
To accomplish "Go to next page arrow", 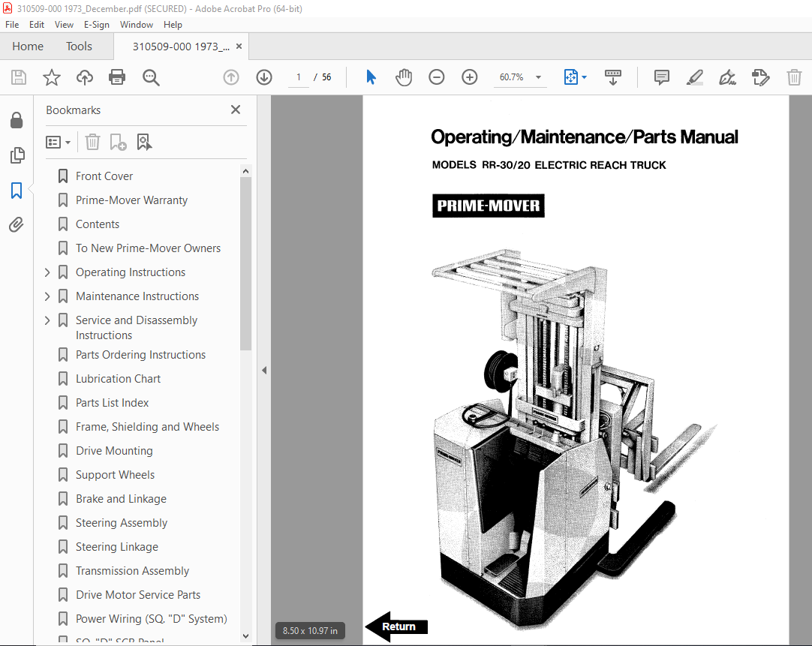I will pyautogui.click(x=264, y=77).
